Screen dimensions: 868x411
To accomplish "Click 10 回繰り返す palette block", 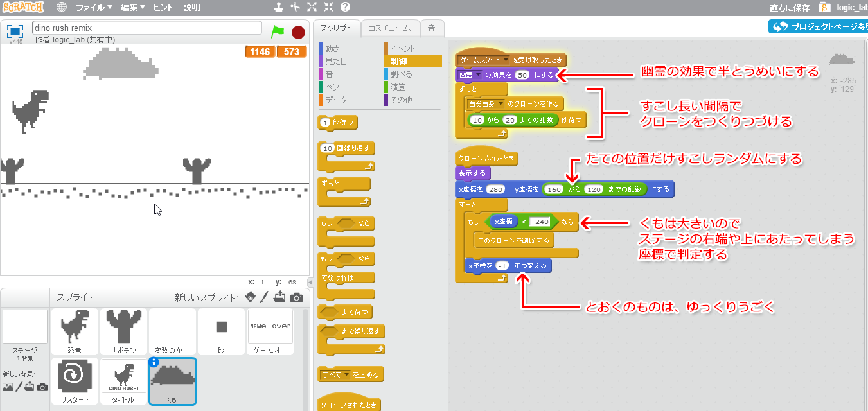I will pyautogui.click(x=347, y=148).
